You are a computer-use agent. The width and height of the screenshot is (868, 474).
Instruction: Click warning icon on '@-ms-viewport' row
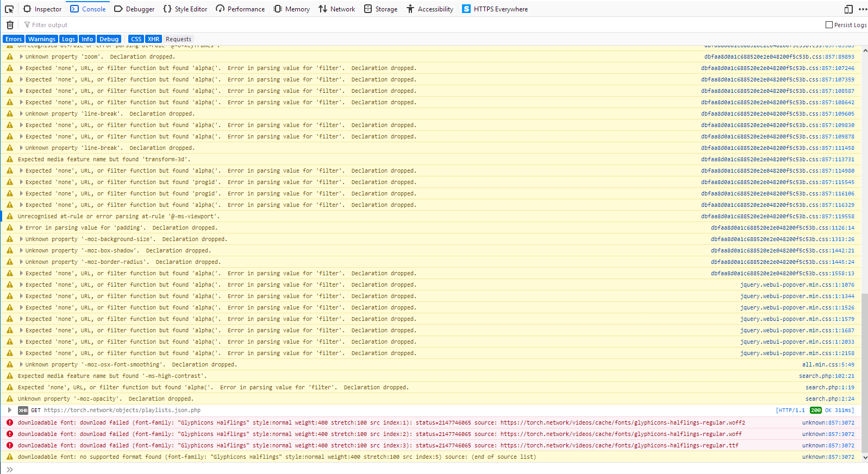(x=10, y=216)
